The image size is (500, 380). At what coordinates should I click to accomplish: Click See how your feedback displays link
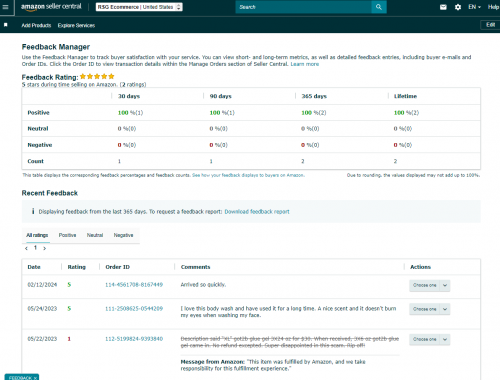click(x=248, y=175)
